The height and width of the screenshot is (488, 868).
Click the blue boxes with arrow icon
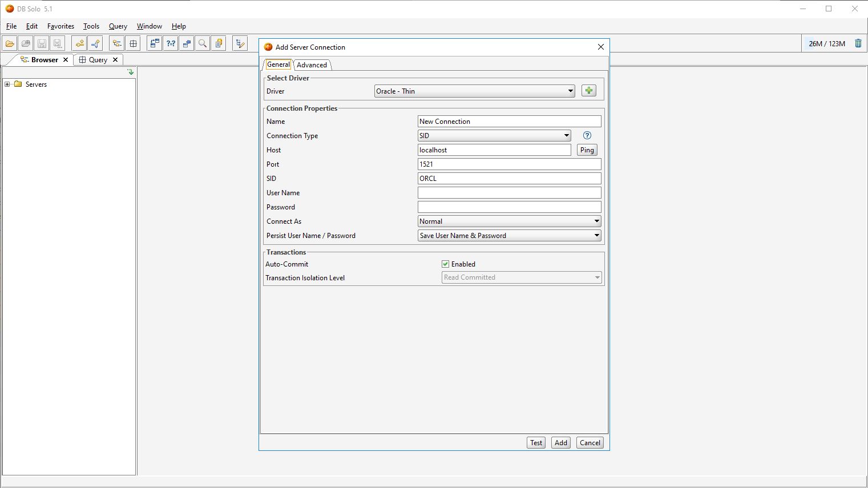pos(187,43)
